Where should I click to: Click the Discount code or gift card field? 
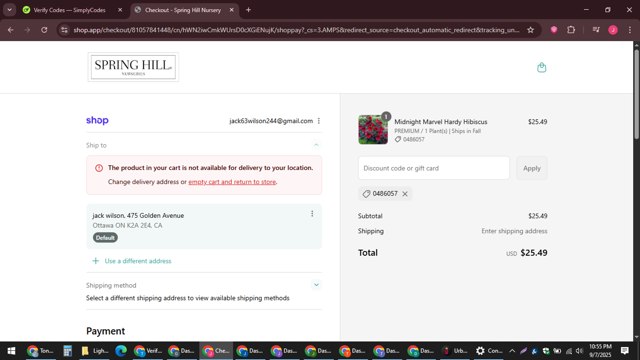pyautogui.click(x=433, y=168)
